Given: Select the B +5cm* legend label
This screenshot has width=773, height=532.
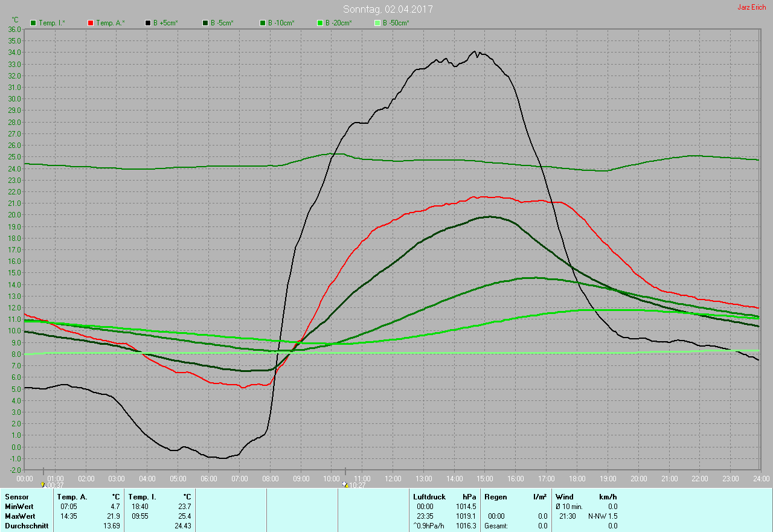Looking at the screenshot, I should tap(166, 23).
